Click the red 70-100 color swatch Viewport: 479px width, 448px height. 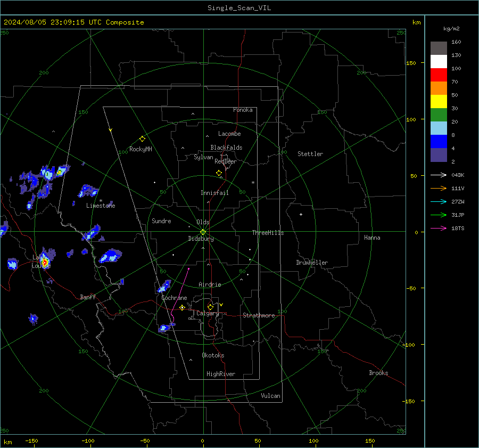[439, 75]
